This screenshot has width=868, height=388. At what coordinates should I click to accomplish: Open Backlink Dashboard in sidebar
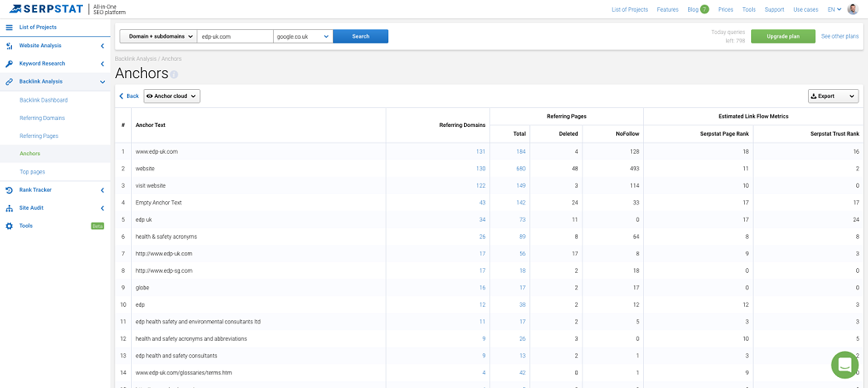point(43,100)
